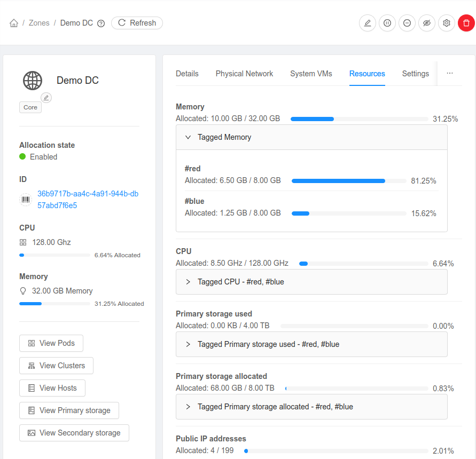
Task: Click the help question mark icon
Action: pos(101,23)
